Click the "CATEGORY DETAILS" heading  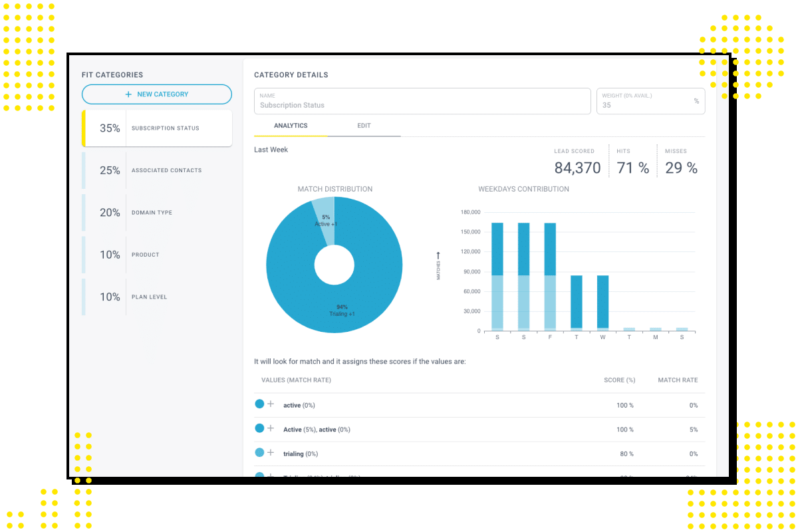pyautogui.click(x=291, y=75)
